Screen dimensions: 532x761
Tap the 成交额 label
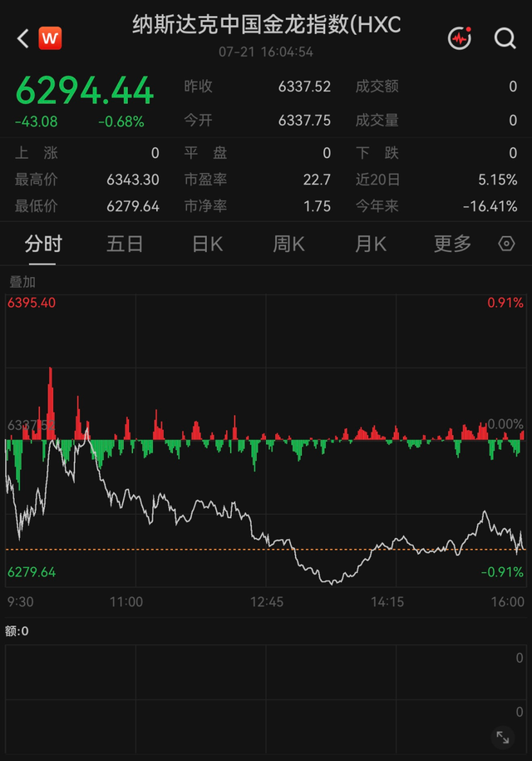[377, 86]
